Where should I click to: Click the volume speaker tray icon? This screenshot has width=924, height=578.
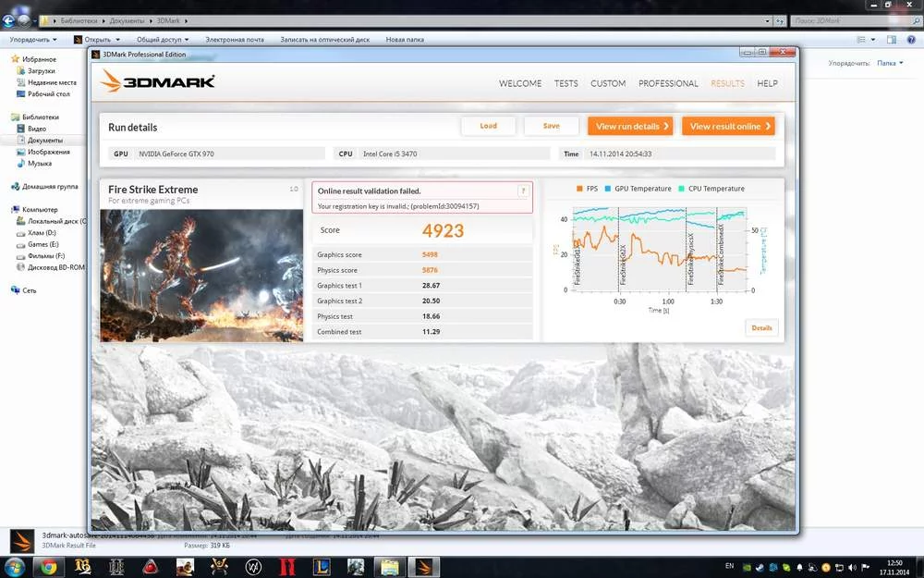(852, 568)
